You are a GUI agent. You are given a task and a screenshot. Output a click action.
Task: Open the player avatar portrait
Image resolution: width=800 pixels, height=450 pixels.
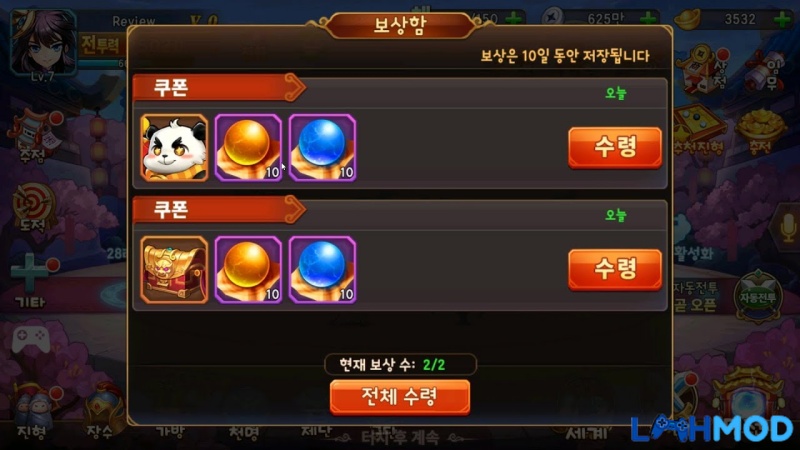(44, 44)
